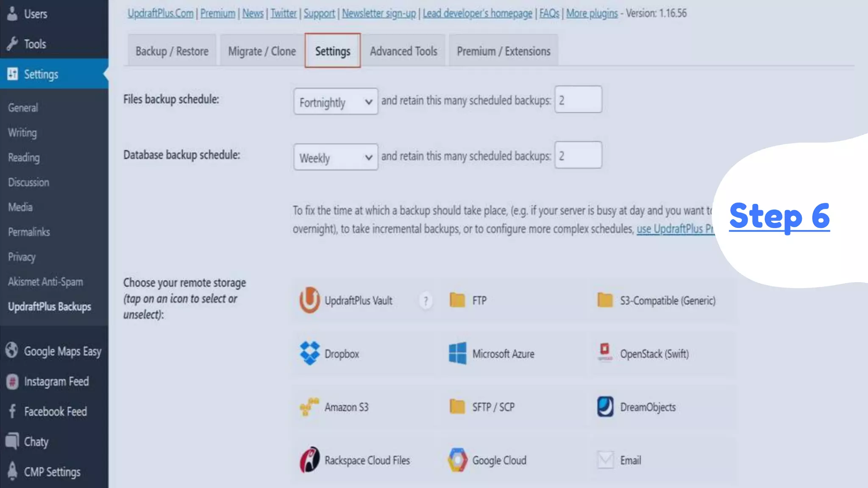Image resolution: width=868 pixels, height=488 pixels.
Task: Open the Migrate / Clone tab
Action: pyautogui.click(x=262, y=51)
